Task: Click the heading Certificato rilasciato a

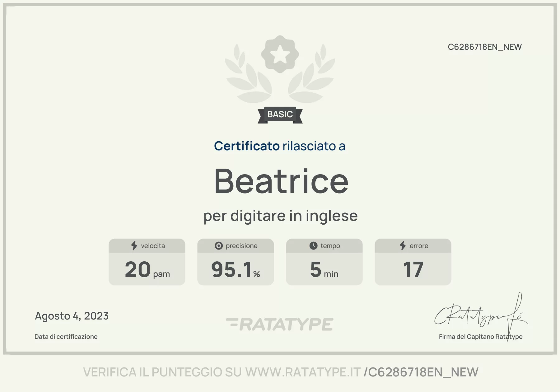Action: click(280, 146)
